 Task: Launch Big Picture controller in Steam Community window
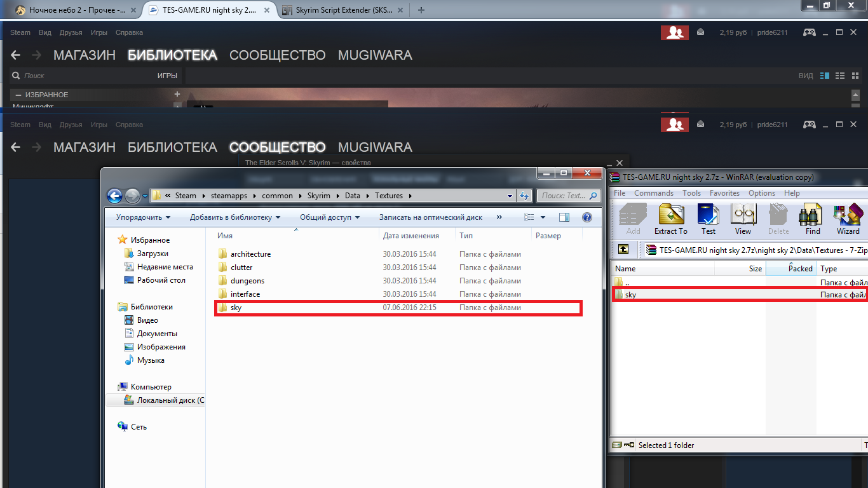[x=809, y=125]
